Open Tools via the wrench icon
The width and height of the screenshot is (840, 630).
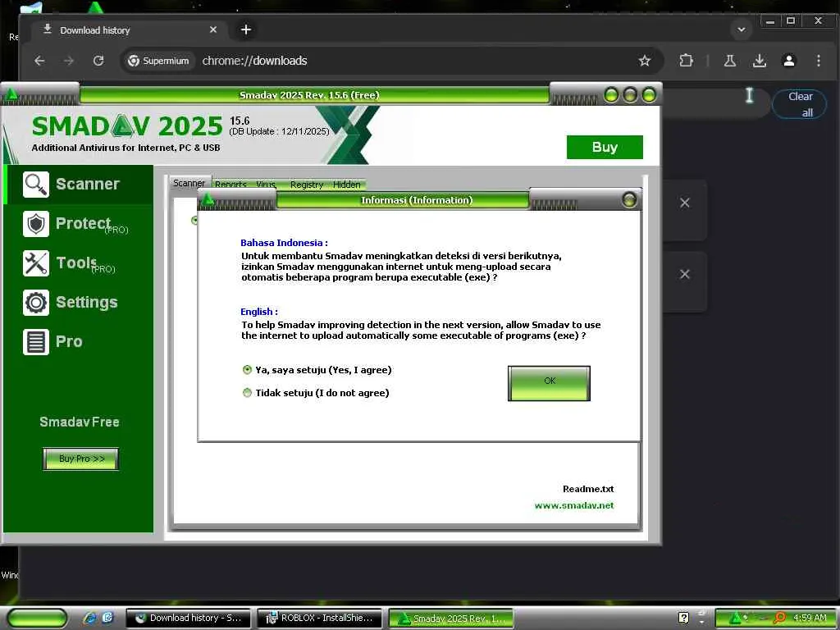[36, 263]
